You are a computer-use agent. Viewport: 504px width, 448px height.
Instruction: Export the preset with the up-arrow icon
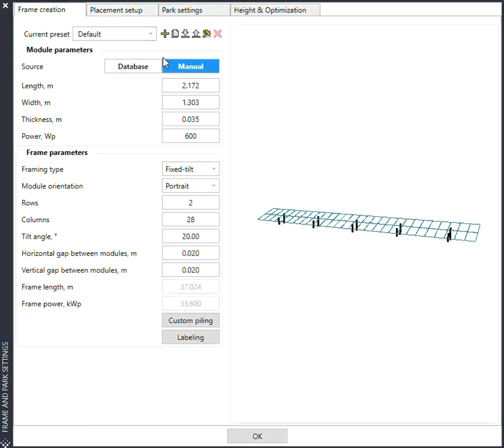click(x=196, y=34)
